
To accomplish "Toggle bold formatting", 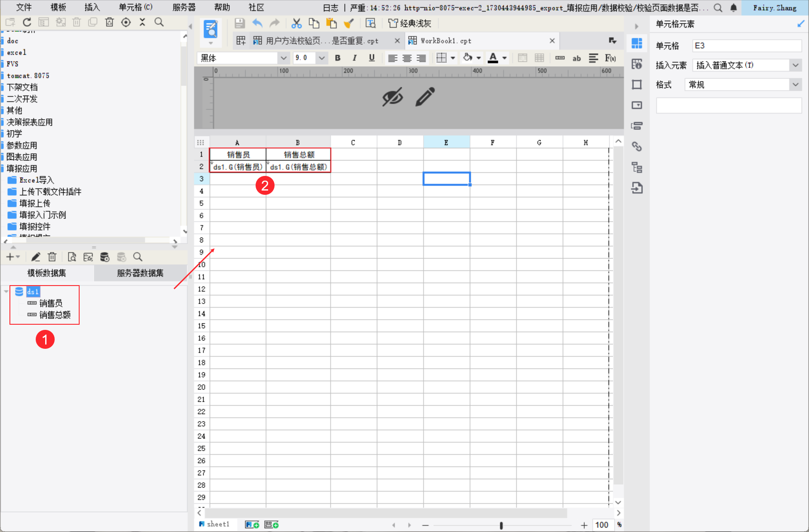I will coord(338,58).
